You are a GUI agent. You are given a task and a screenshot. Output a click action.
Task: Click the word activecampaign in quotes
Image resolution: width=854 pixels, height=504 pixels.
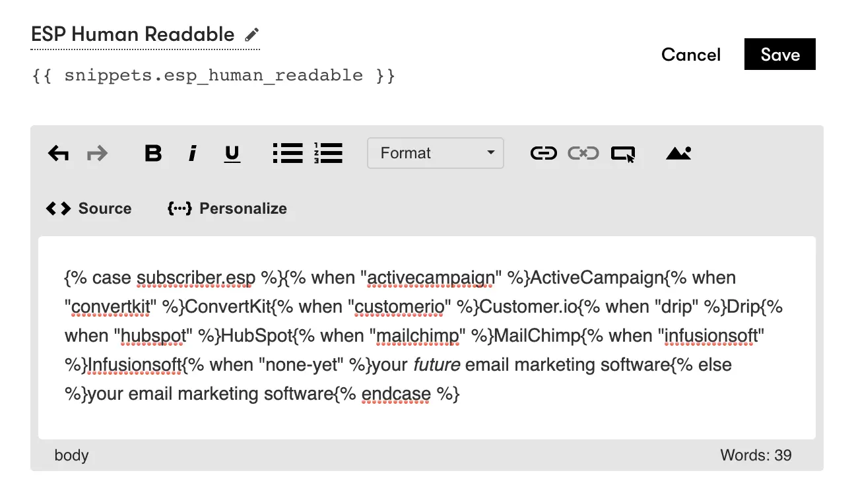[x=431, y=278]
